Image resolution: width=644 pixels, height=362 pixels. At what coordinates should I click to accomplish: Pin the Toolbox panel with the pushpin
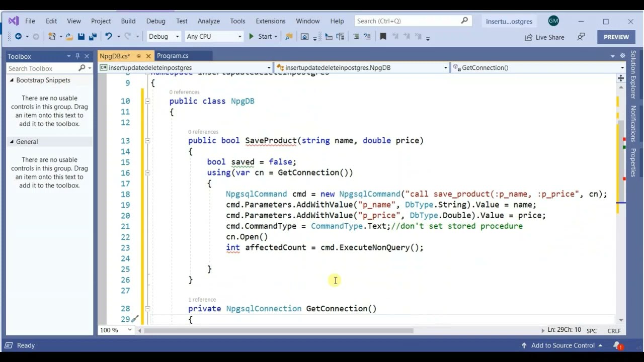click(x=77, y=56)
